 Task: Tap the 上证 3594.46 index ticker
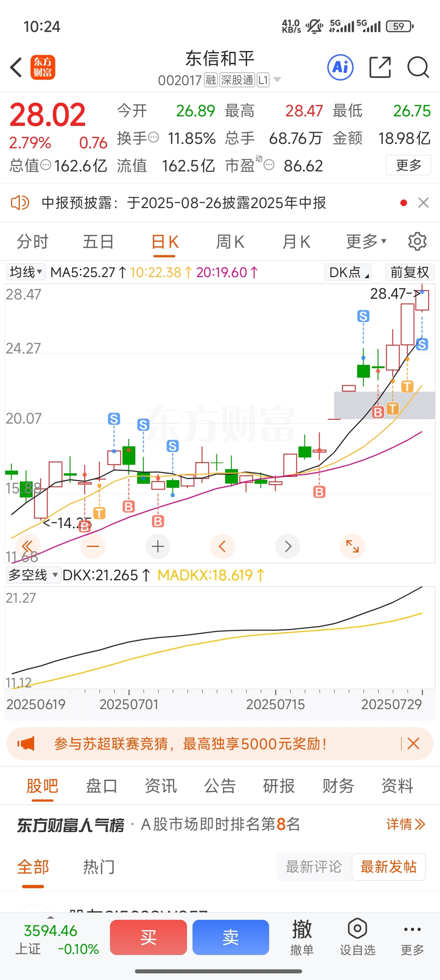tap(57, 940)
